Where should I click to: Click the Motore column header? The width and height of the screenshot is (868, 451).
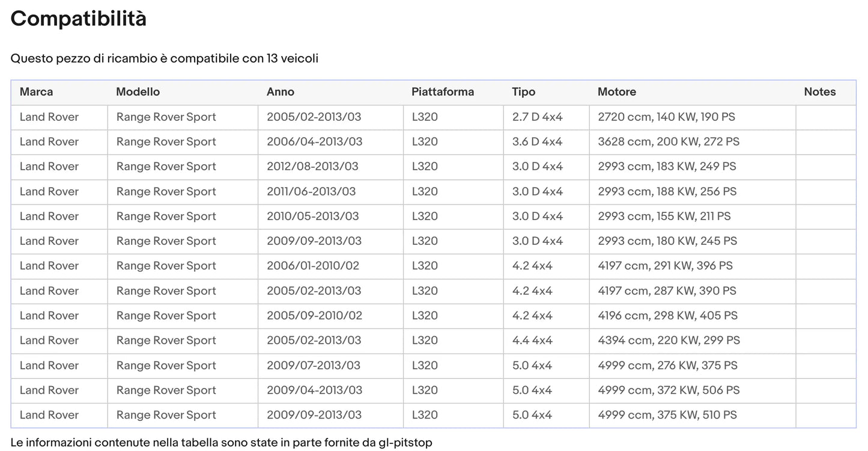pos(616,92)
